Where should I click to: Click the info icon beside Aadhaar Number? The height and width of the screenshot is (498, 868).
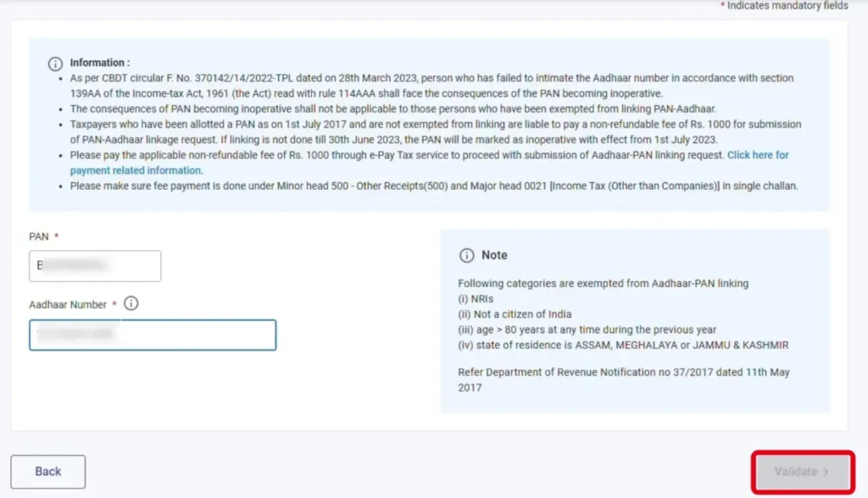tap(131, 304)
